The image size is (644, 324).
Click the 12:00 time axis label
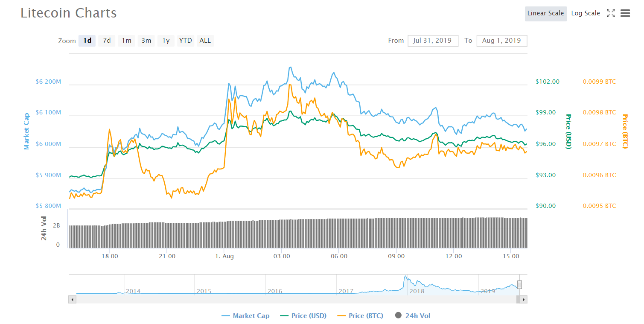click(454, 256)
